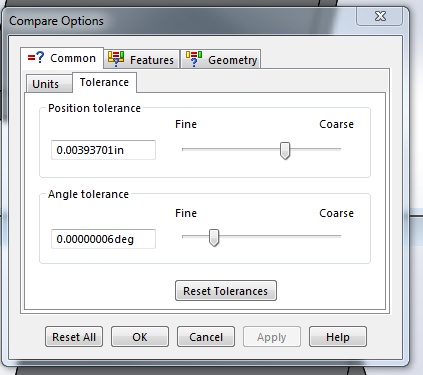Click the Reset All button

[x=74, y=337]
